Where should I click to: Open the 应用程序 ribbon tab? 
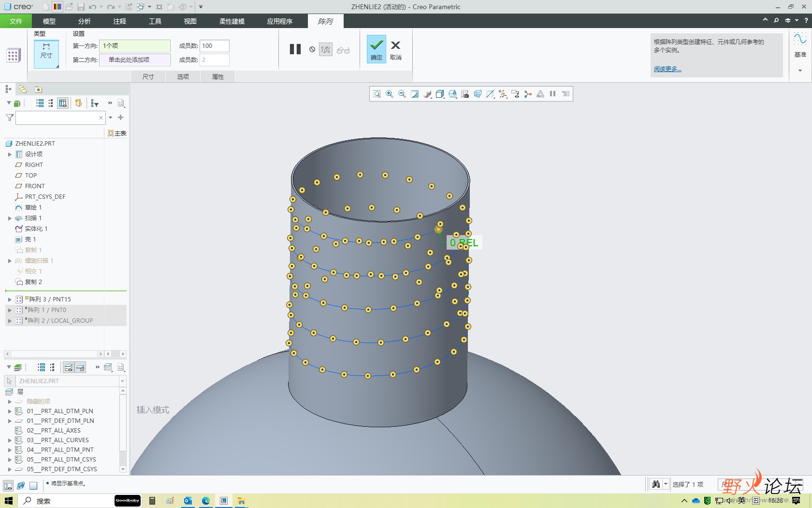[x=280, y=21]
